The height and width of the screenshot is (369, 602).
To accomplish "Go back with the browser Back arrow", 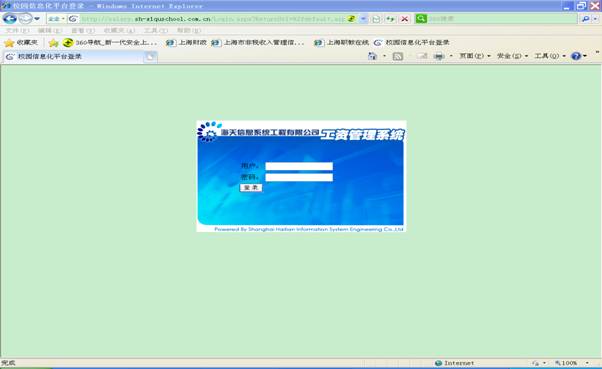I will [x=10, y=18].
